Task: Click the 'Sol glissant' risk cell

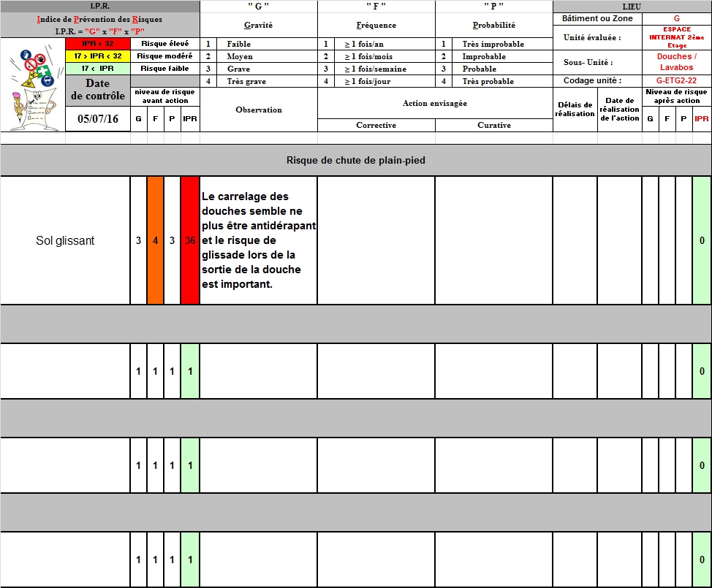Action: click(65, 240)
